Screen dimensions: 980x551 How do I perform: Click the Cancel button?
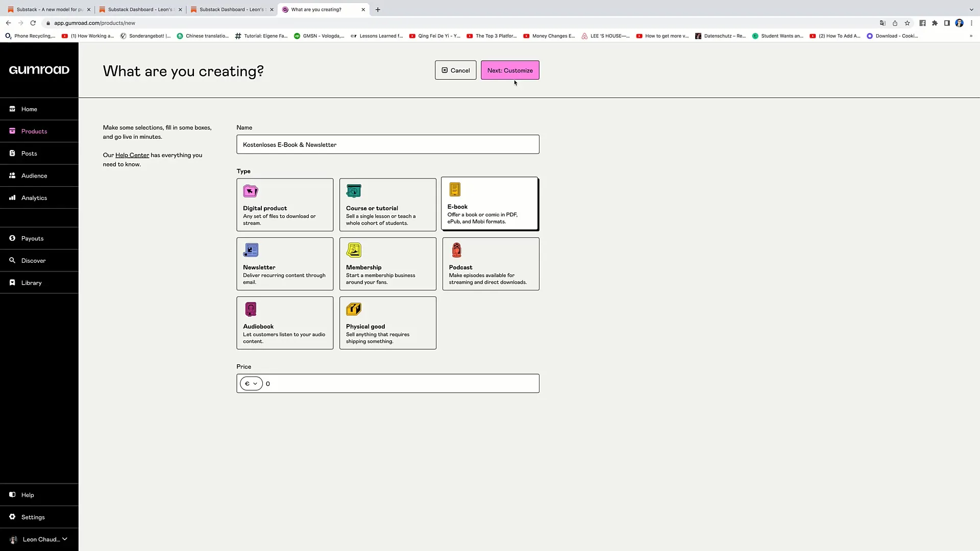coord(455,70)
